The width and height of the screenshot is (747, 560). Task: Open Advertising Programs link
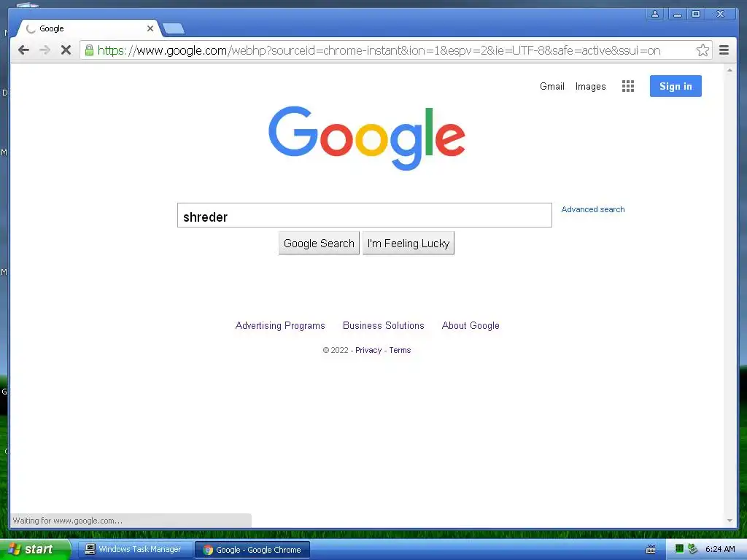tap(280, 326)
